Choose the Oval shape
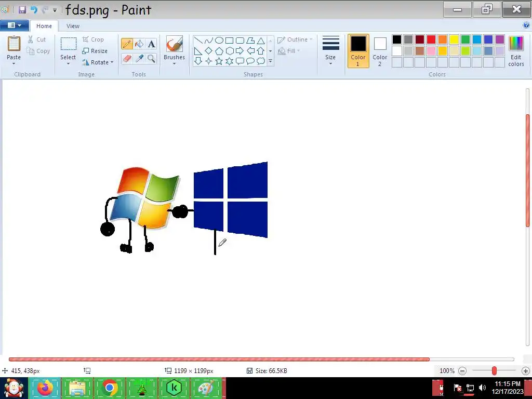 [x=219, y=41]
